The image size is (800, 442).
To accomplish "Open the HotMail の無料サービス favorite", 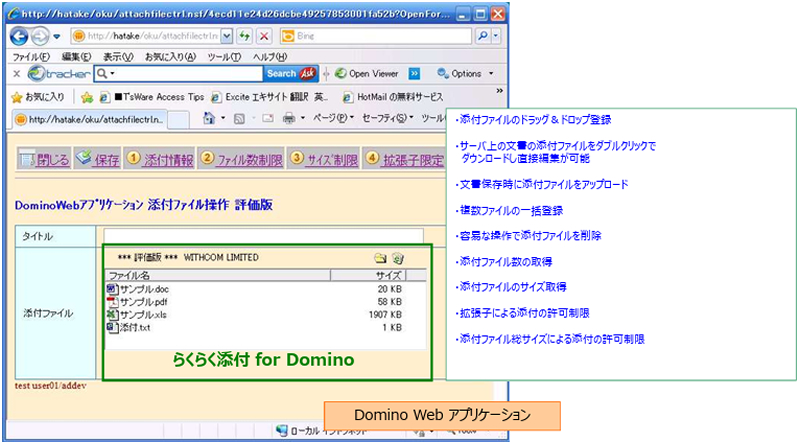I will (393, 97).
